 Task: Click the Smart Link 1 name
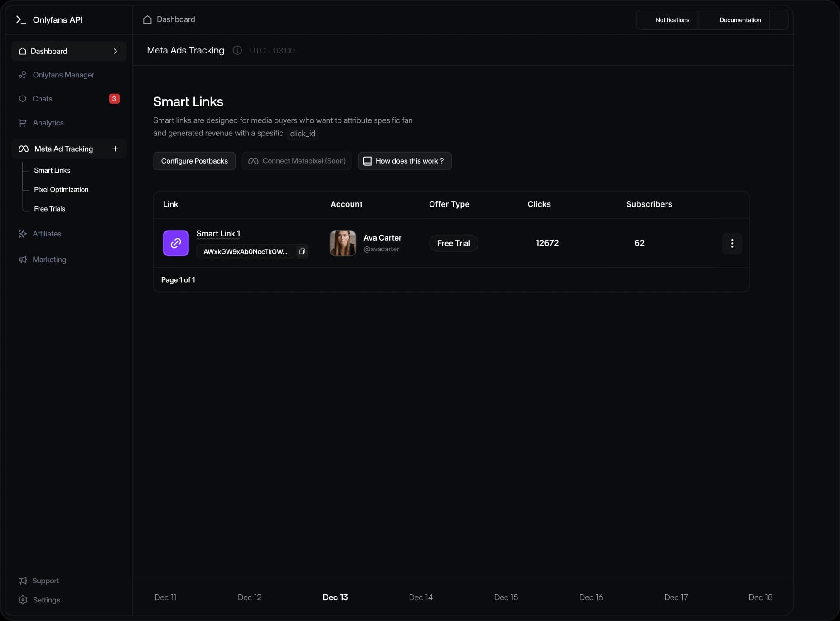218,234
